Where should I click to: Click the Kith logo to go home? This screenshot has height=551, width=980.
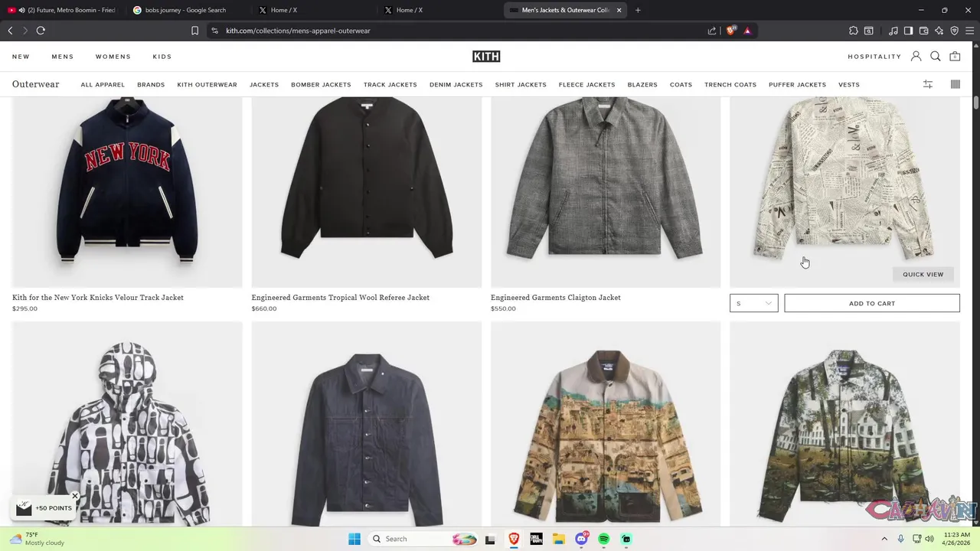coord(486,57)
